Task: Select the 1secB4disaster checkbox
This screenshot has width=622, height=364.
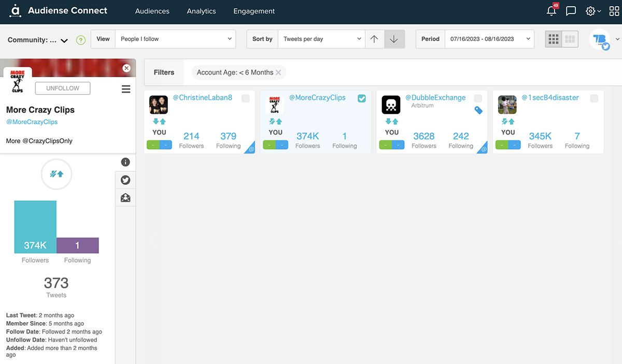Action: pyautogui.click(x=594, y=98)
